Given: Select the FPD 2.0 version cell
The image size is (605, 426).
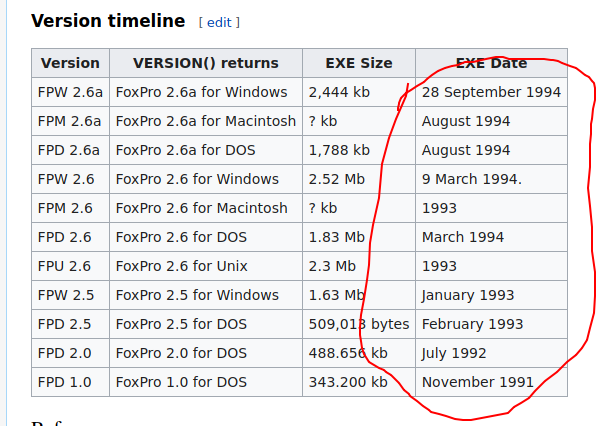Looking at the screenshot, I should tap(70, 353).
